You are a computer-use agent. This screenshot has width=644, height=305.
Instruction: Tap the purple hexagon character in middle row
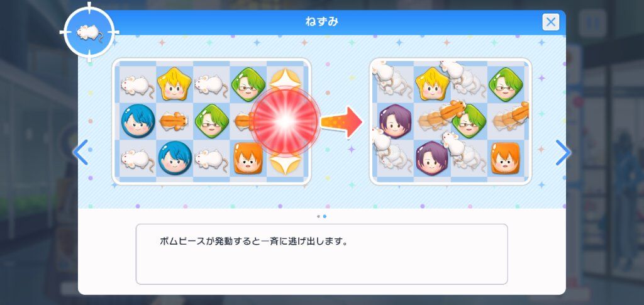(x=395, y=121)
